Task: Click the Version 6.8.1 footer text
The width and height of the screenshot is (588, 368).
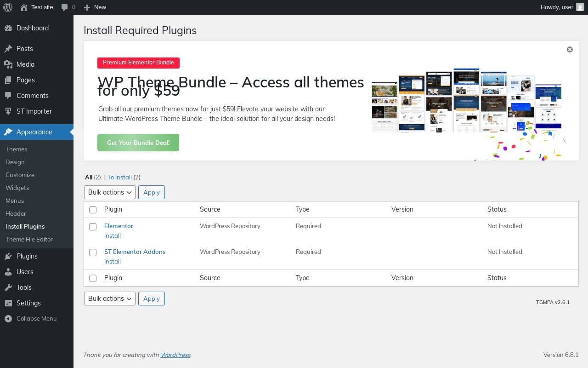Action: tap(561, 355)
